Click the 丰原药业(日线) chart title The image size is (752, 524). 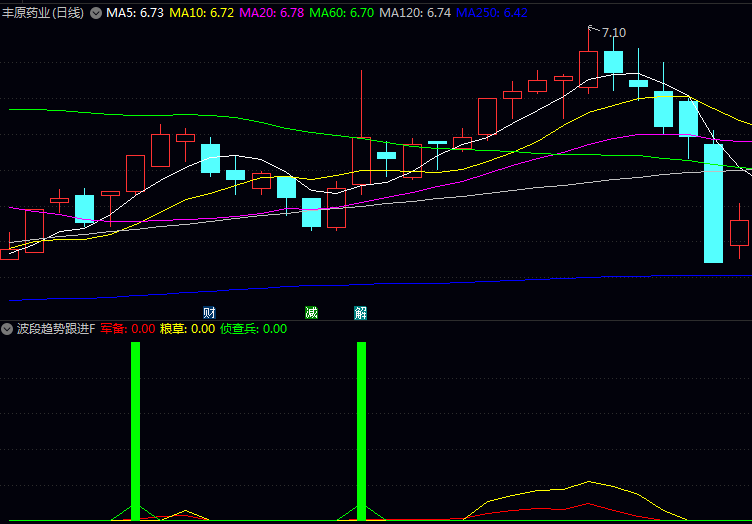(x=43, y=13)
